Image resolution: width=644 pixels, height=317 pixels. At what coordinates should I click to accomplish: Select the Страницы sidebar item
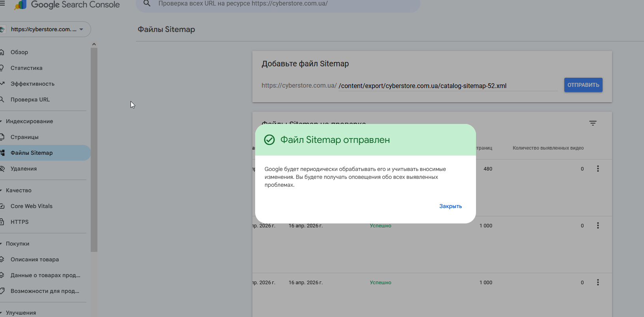coord(24,137)
